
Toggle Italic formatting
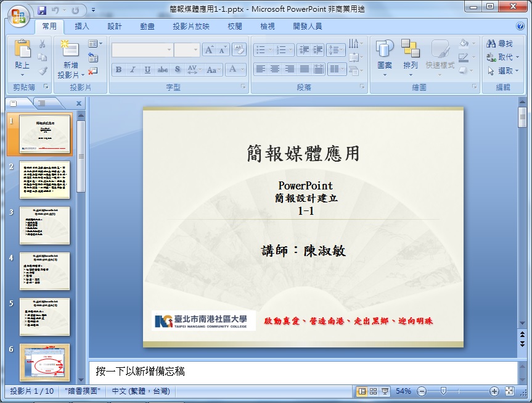pyautogui.click(x=132, y=70)
